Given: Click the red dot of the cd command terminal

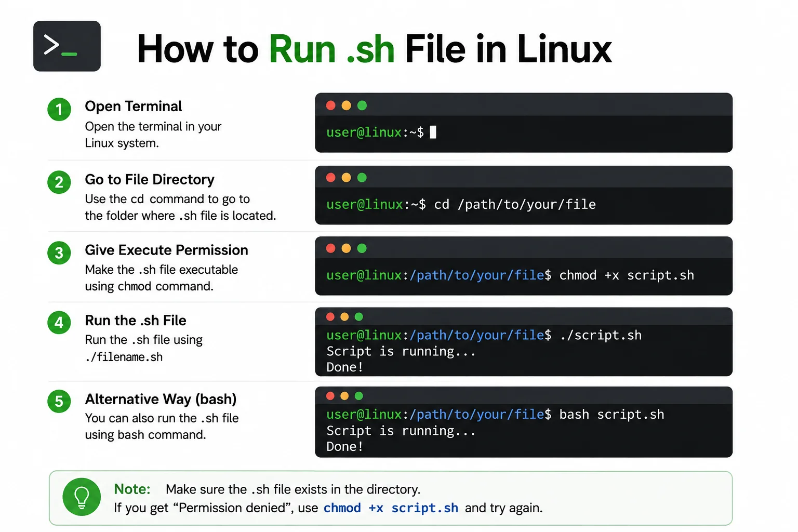Looking at the screenshot, I should tap(331, 178).
